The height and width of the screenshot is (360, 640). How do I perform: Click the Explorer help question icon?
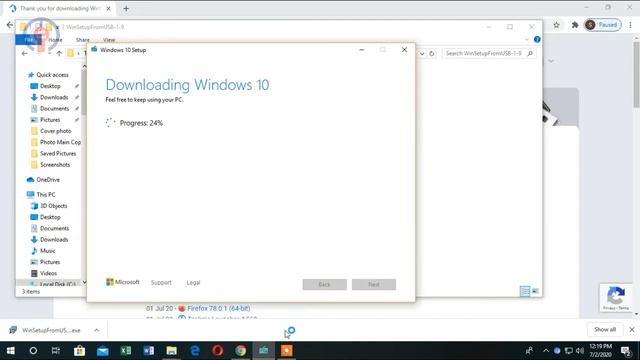537,40
